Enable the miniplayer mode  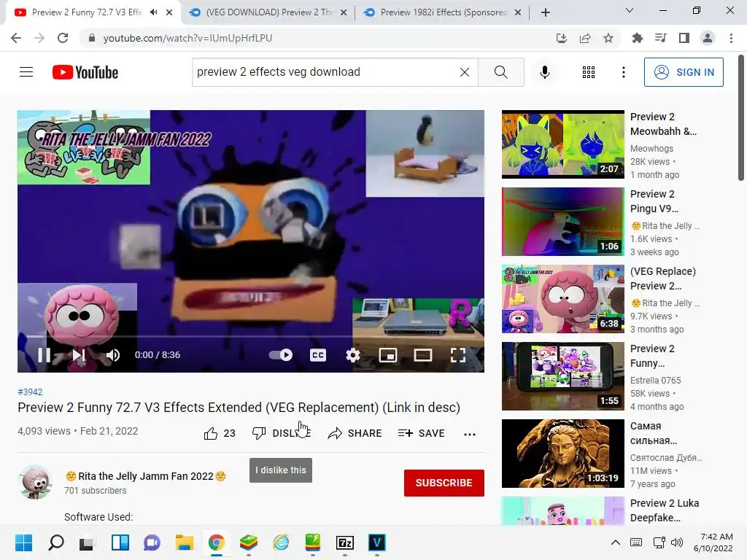pyautogui.click(x=388, y=355)
